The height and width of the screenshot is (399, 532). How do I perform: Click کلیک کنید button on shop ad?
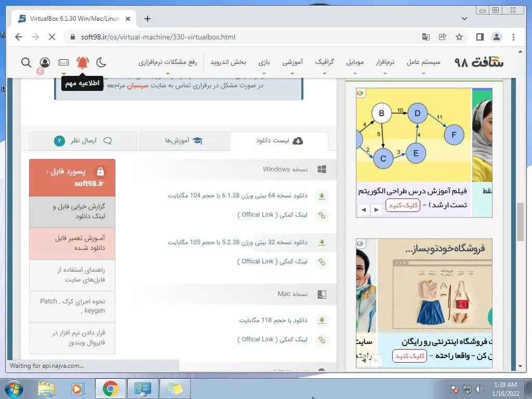tap(409, 356)
